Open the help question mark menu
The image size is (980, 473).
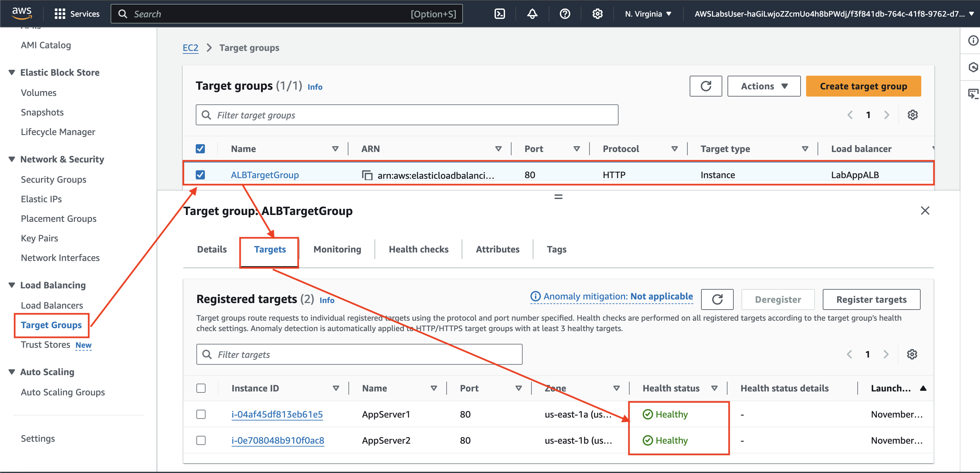565,14
